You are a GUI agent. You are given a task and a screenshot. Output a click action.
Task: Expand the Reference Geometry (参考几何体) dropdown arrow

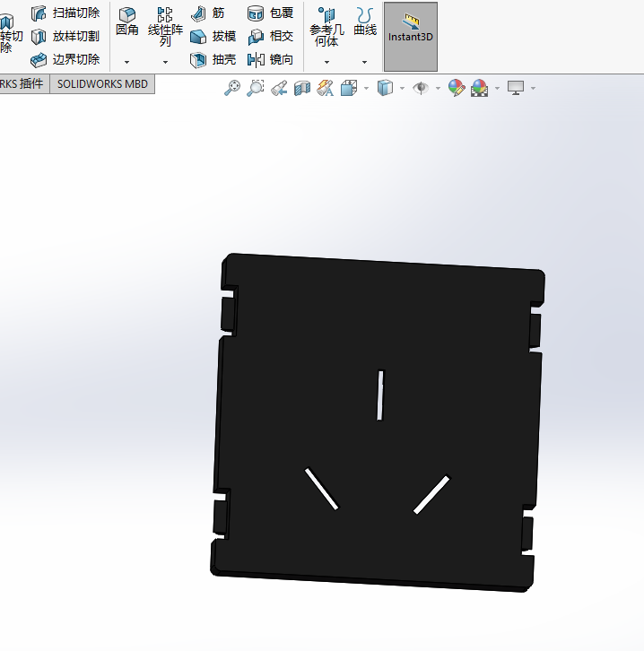326,62
